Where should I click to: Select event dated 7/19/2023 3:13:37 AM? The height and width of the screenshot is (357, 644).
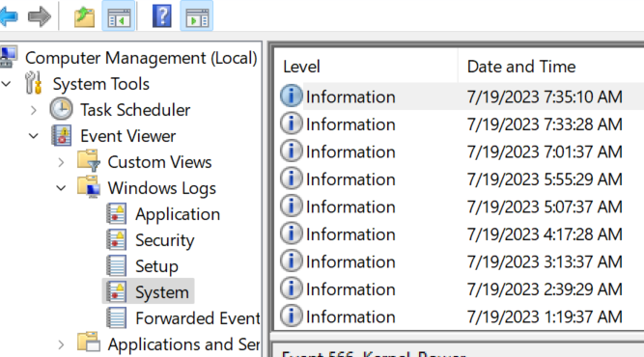545,261
